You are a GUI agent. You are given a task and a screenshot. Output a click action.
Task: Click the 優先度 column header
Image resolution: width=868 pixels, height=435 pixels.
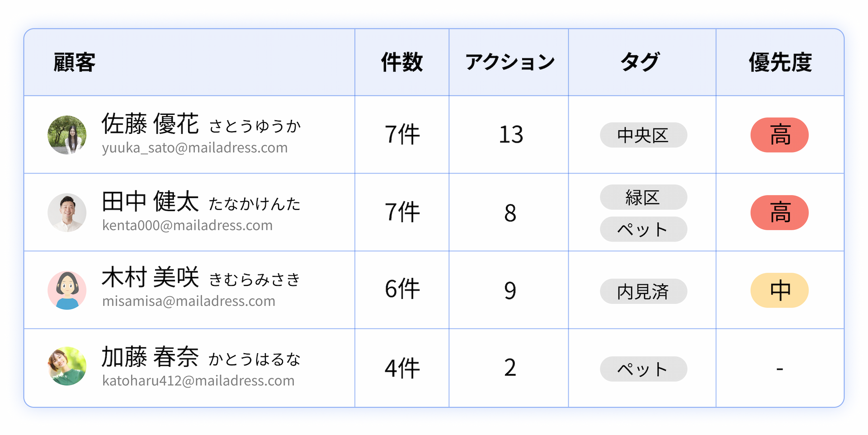click(x=780, y=62)
